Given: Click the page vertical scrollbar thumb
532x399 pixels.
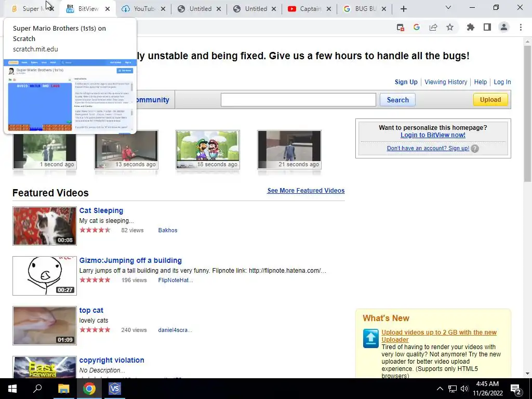Looking at the screenshot, I should pos(527,114).
